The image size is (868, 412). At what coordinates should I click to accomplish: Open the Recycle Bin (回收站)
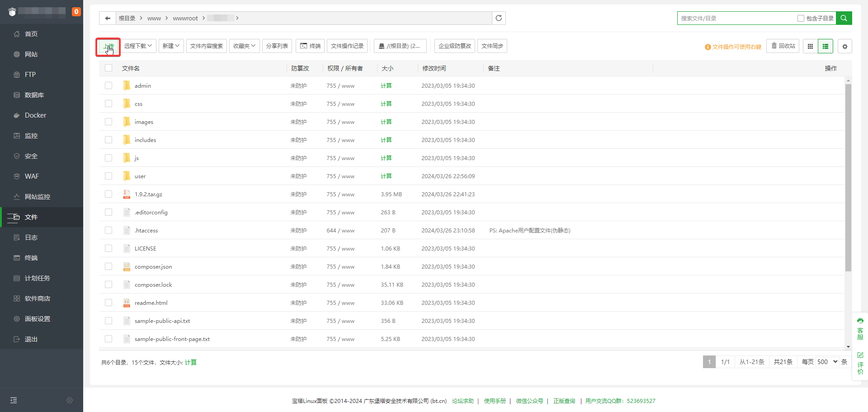click(783, 46)
